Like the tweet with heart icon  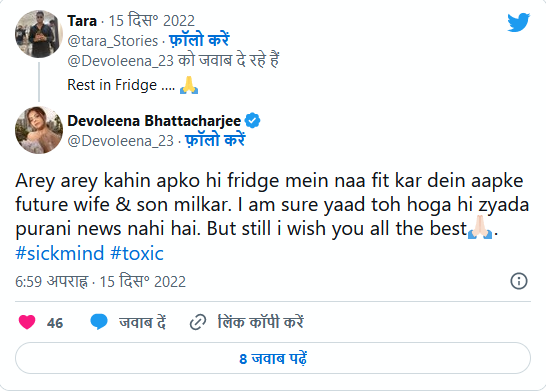coord(27,322)
